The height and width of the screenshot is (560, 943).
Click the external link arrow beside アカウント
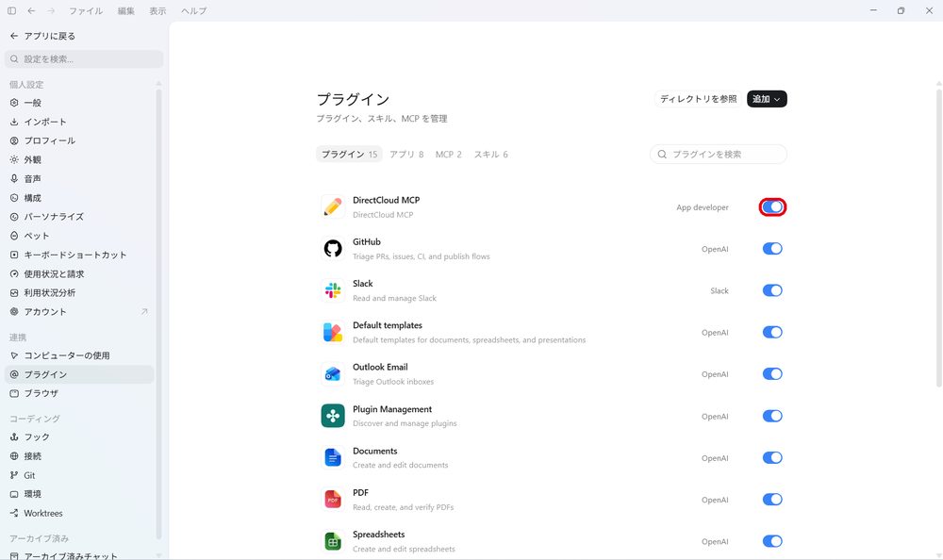tap(144, 311)
